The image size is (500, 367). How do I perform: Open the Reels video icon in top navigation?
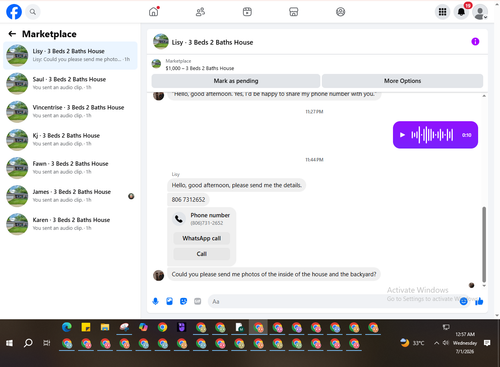(247, 12)
